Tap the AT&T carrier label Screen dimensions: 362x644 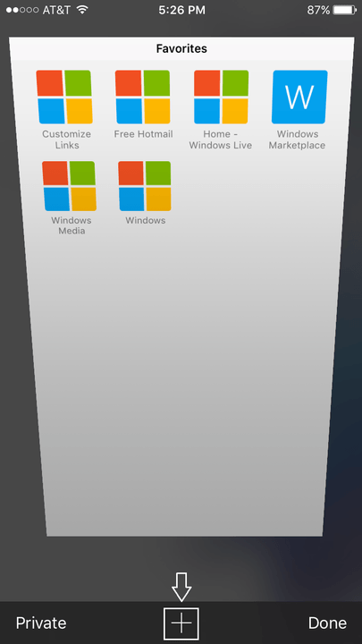coord(56,10)
